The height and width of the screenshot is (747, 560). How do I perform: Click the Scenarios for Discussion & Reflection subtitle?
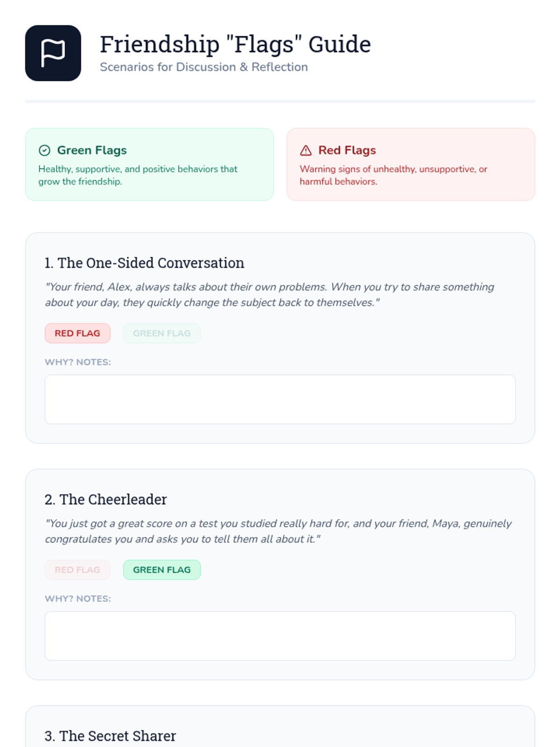point(203,67)
